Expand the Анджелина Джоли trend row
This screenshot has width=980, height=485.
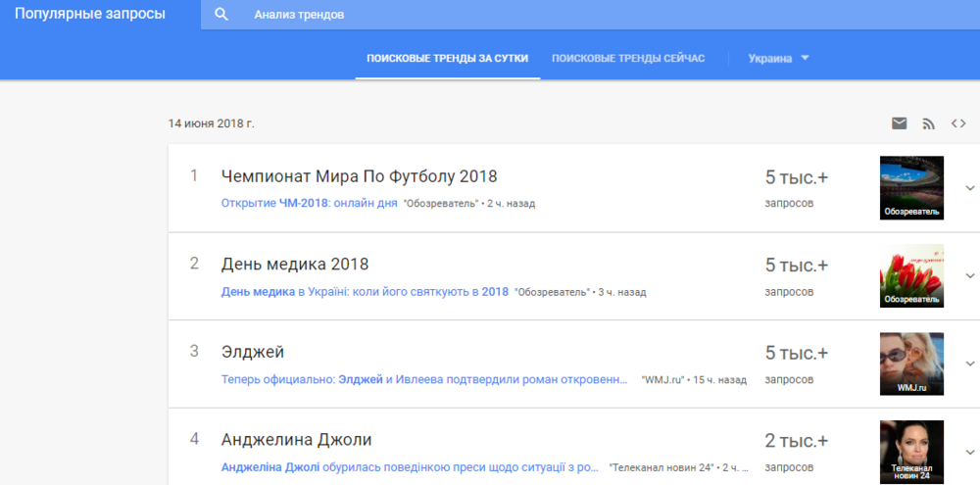coord(970,452)
